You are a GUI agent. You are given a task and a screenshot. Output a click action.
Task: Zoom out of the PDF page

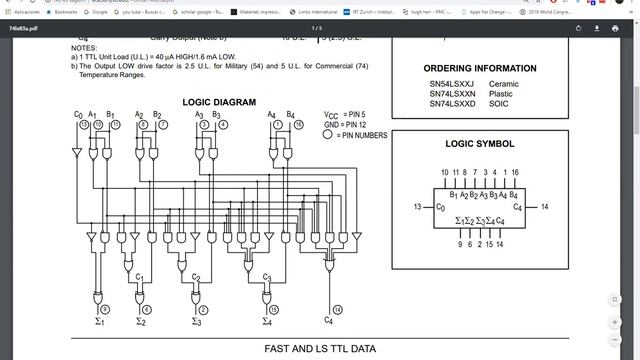pyautogui.click(x=615, y=340)
